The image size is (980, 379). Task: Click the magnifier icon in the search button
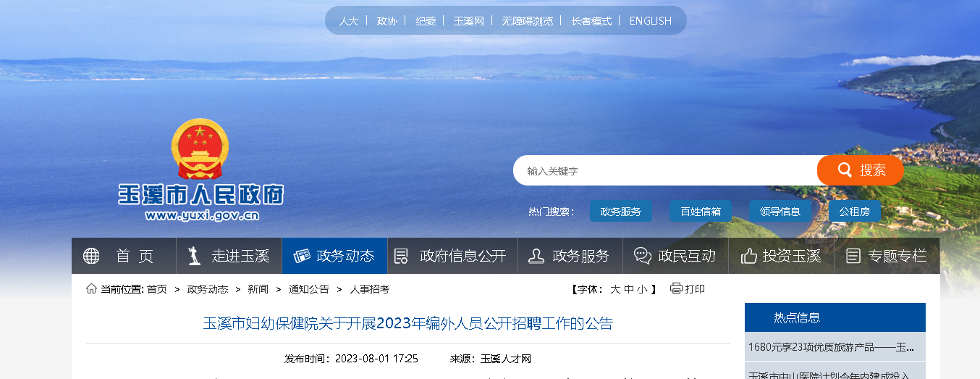point(845,170)
